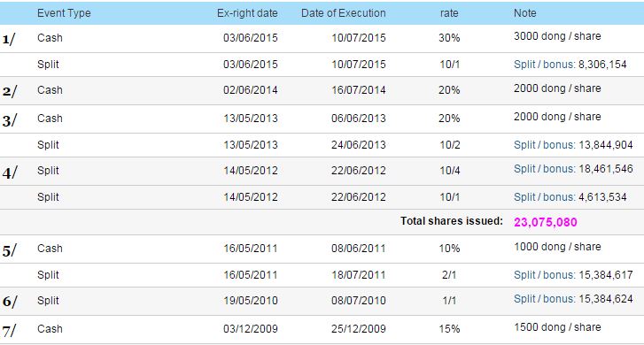The height and width of the screenshot is (345, 644).
Task: Click execution date 25/12/2009
Action: (x=359, y=329)
